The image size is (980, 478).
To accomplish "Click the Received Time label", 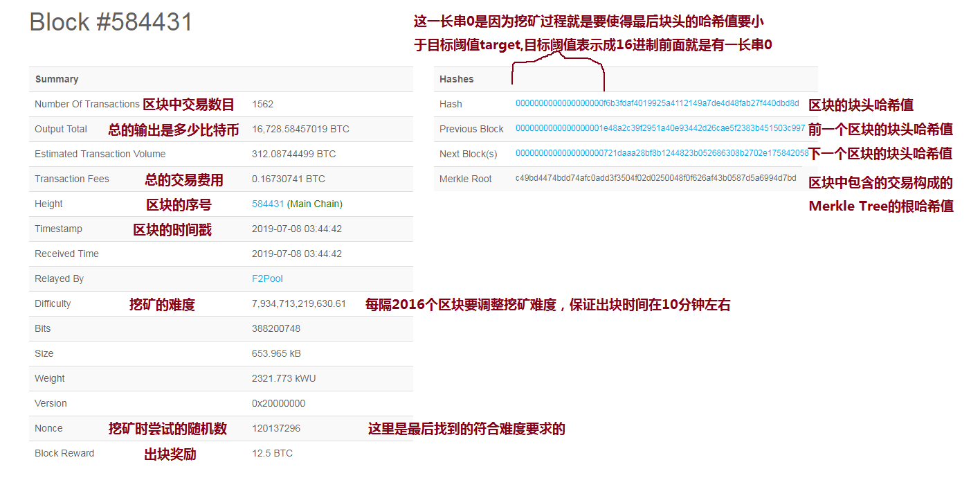I will point(66,254).
